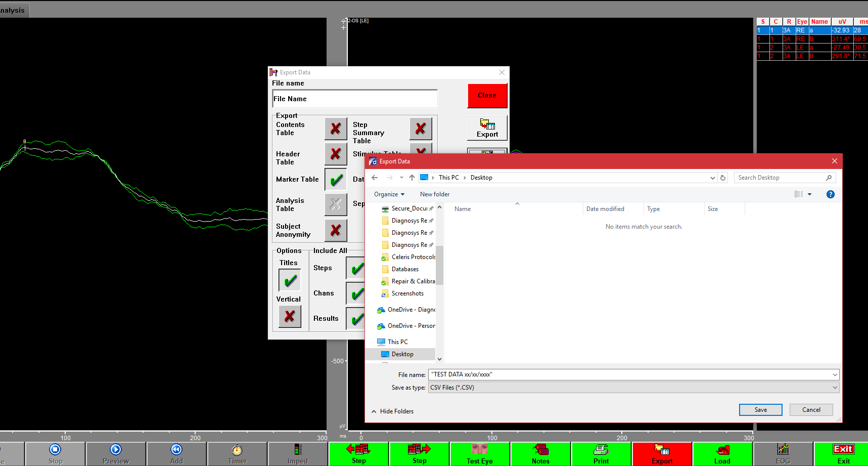Click the red Close button in Export Data
Image resolution: width=868 pixels, height=466 pixels.
click(487, 96)
